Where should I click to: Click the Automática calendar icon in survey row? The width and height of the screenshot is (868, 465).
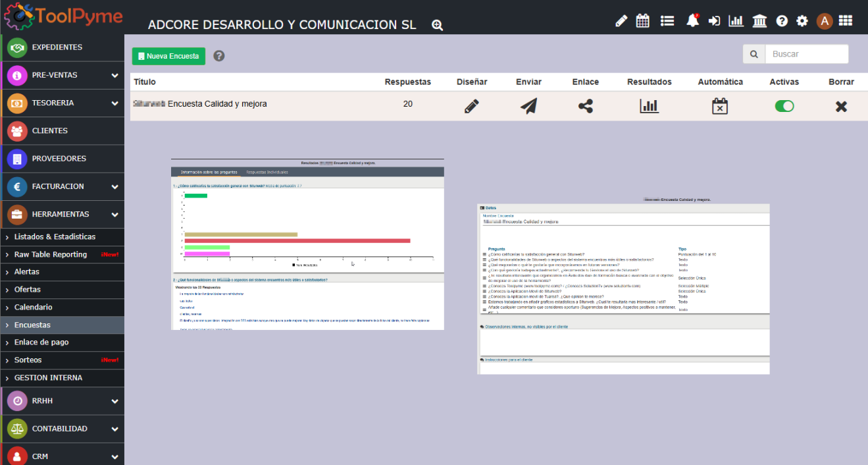(720, 106)
